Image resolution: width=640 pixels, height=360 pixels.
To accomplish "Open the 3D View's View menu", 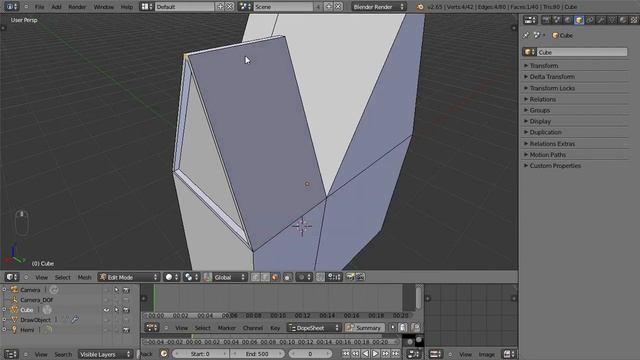I will (x=41, y=278).
